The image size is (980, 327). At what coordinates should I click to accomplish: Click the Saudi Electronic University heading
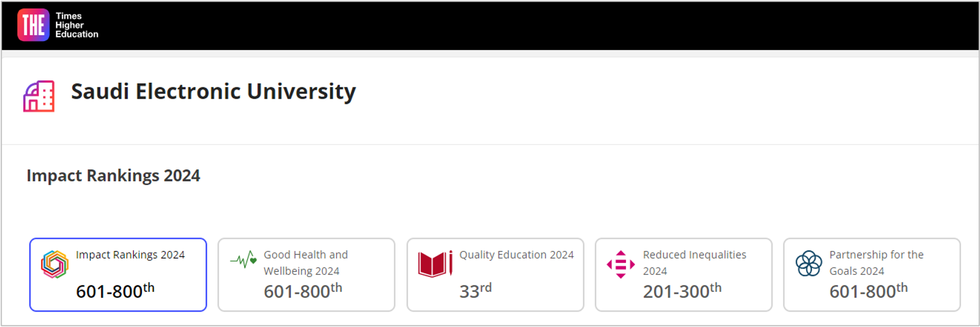coord(213,92)
